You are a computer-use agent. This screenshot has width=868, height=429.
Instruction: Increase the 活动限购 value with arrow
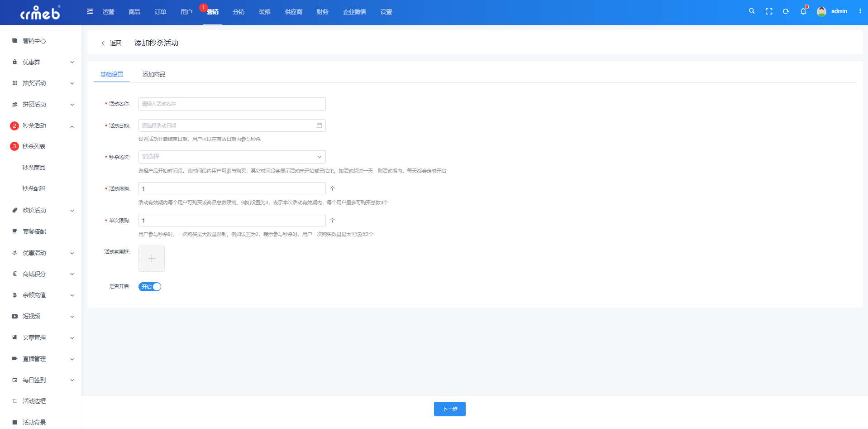click(x=333, y=188)
